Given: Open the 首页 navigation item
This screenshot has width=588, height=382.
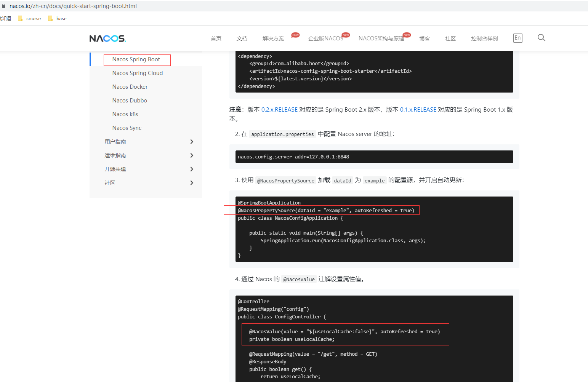Looking at the screenshot, I should click(x=216, y=38).
